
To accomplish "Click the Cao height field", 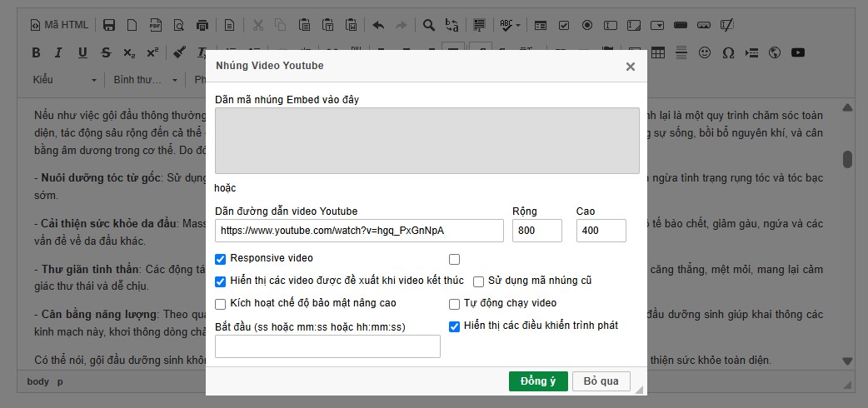I will [601, 231].
